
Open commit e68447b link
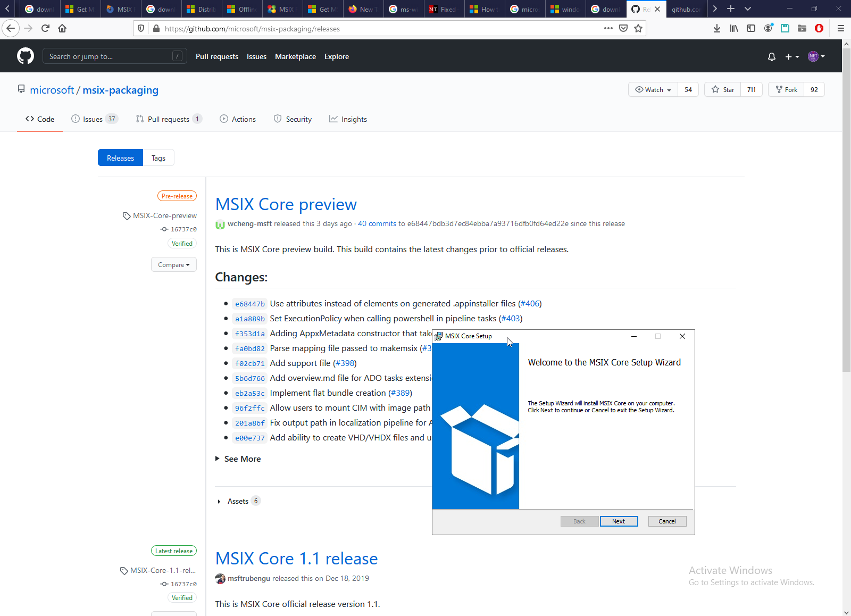250,304
